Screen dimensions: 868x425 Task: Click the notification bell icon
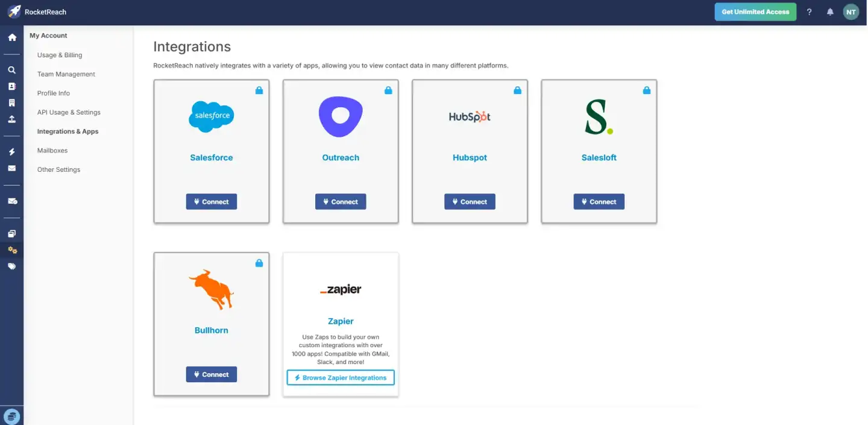coord(830,12)
